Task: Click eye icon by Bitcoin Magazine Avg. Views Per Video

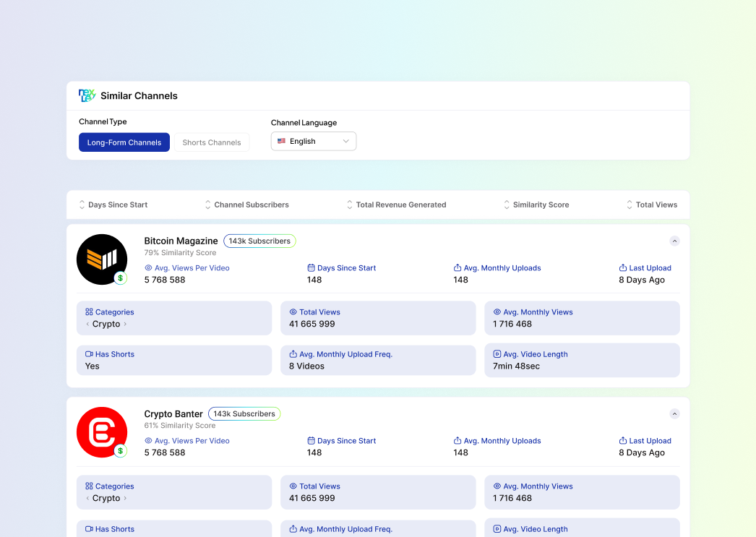Action: 148,268
